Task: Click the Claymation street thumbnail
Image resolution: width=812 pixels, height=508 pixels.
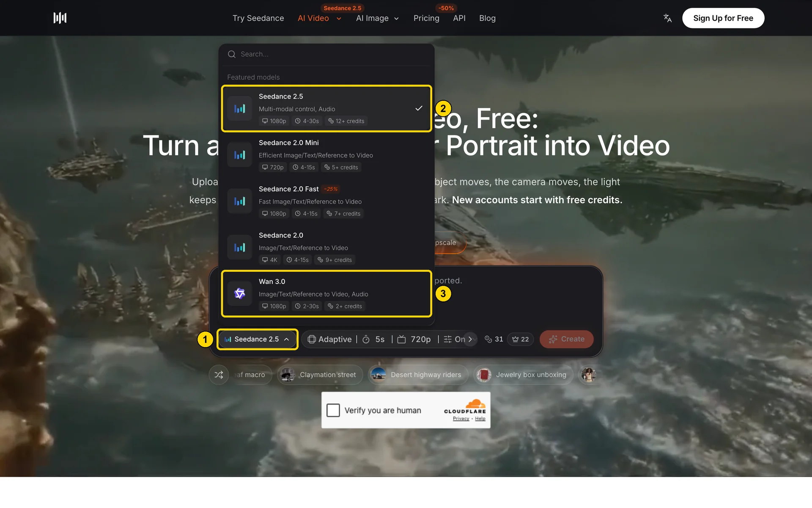Action: [x=288, y=375]
